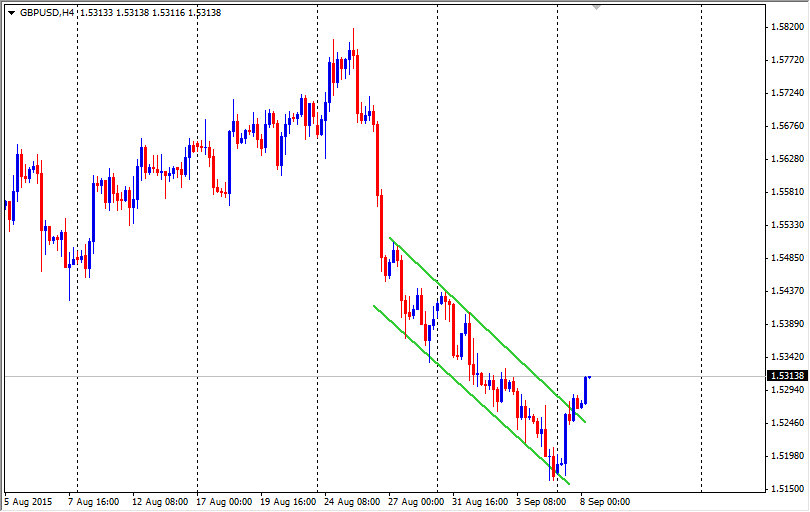Click the 17 Aug 00:00 time label
The height and width of the screenshot is (512, 810).
tap(224, 502)
